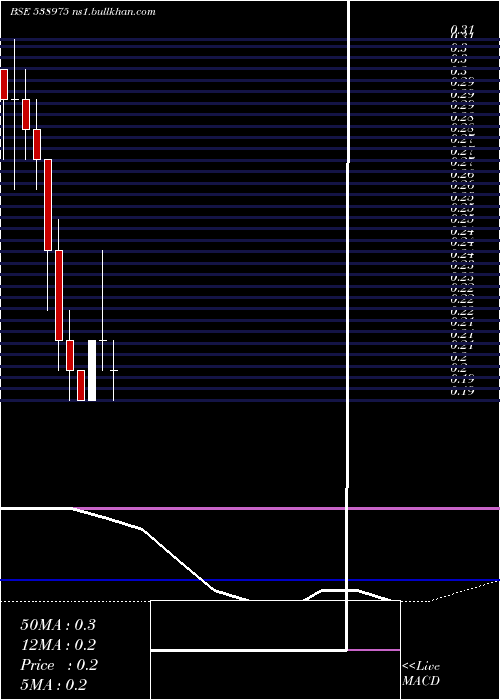Click the tall white candlestick body

point(92,371)
